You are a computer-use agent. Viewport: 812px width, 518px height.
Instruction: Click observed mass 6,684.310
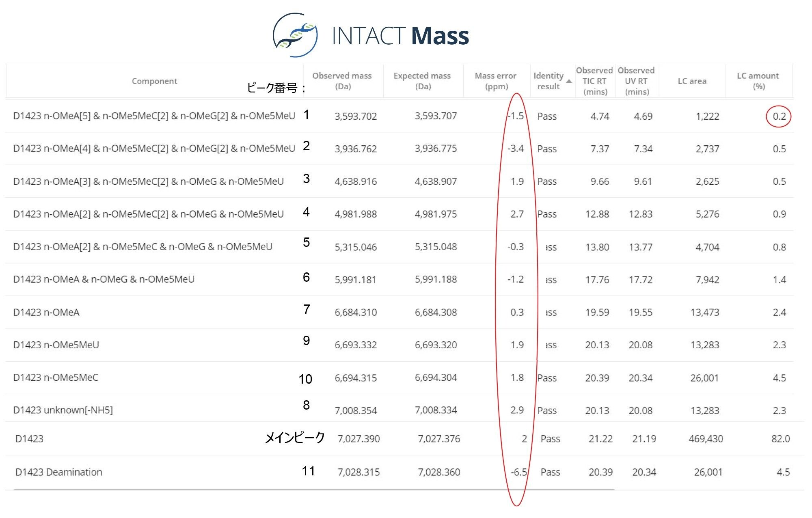[x=356, y=312]
